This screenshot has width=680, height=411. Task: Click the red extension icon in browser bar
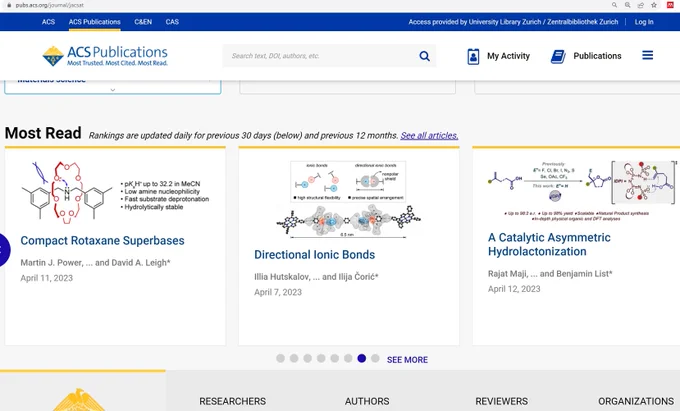coord(670,5)
